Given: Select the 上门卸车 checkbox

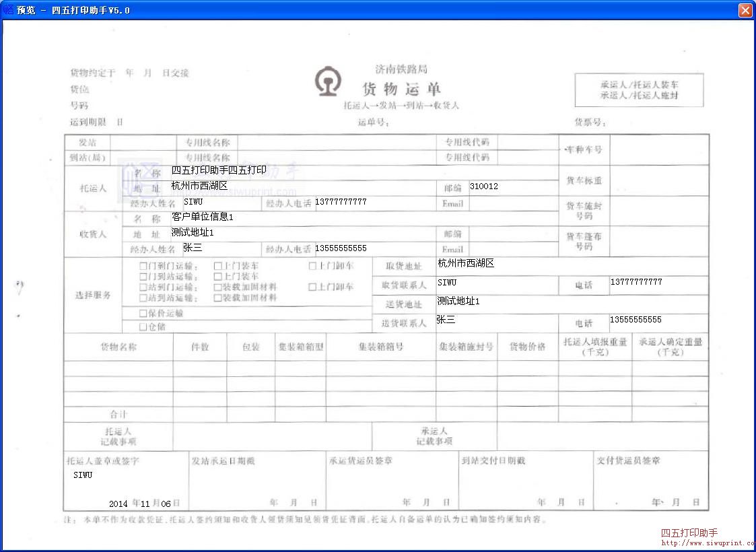Looking at the screenshot, I should [x=312, y=266].
